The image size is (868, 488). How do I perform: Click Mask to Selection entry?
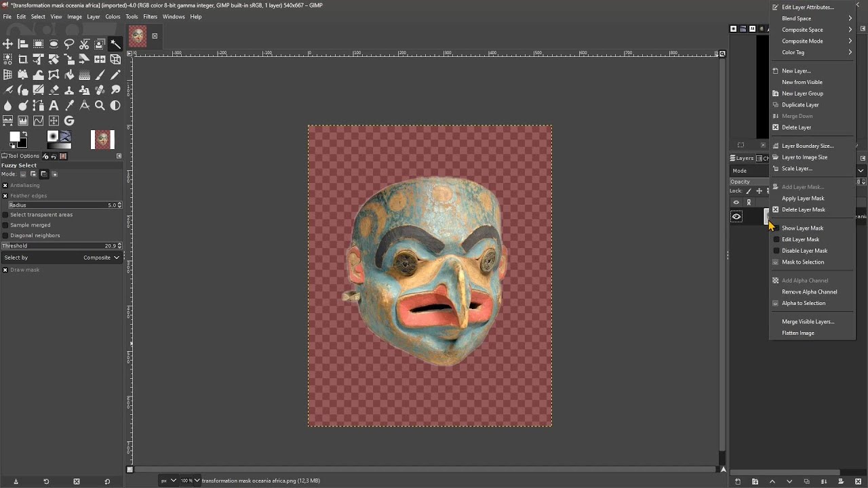coord(812,262)
